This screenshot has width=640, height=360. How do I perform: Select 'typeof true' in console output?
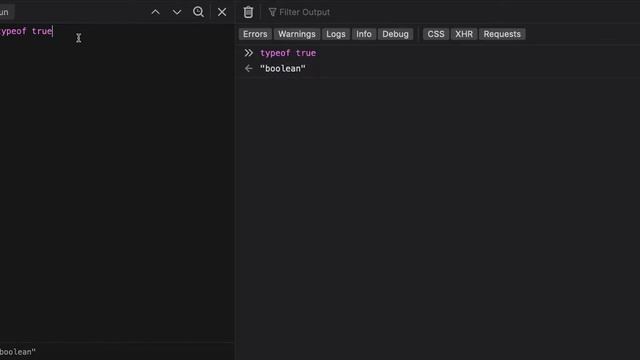[x=288, y=53]
